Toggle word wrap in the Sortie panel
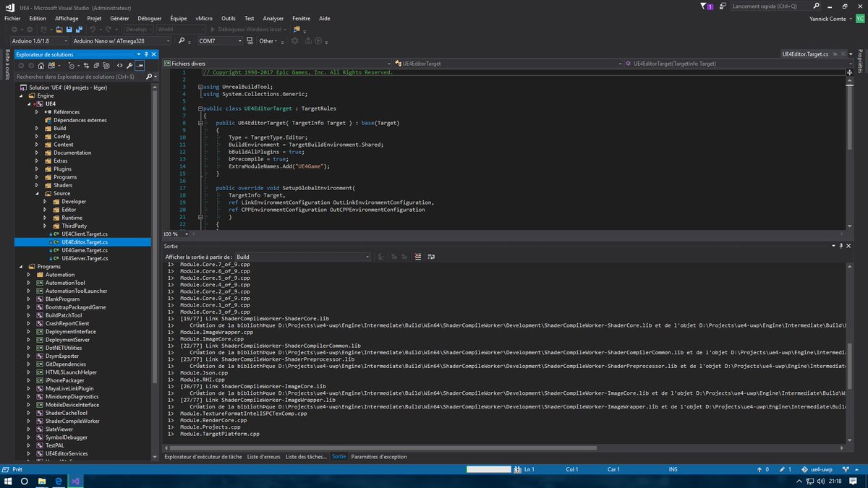Viewport: 868px width, 488px height. pyautogui.click(x=431, y=257)
